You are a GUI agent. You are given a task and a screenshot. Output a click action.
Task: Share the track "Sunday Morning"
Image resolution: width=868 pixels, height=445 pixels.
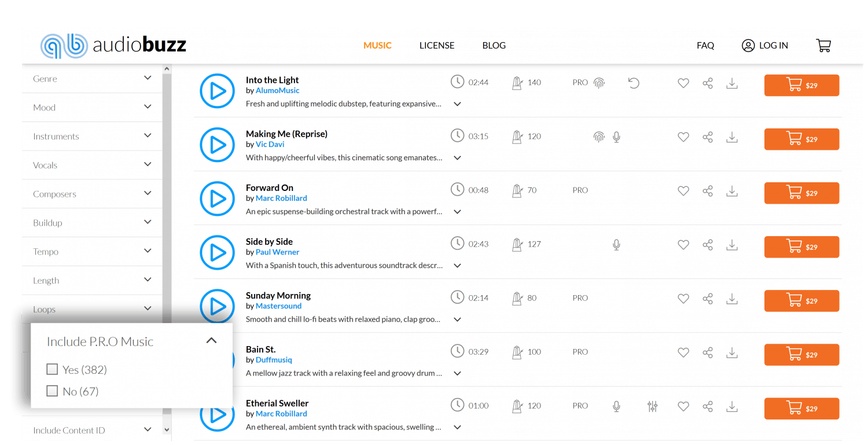coord(708,299)
